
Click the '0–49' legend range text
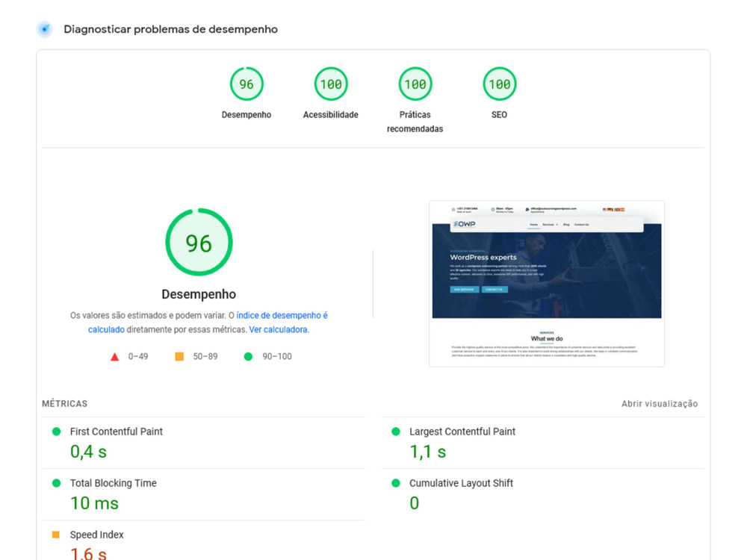138,356
